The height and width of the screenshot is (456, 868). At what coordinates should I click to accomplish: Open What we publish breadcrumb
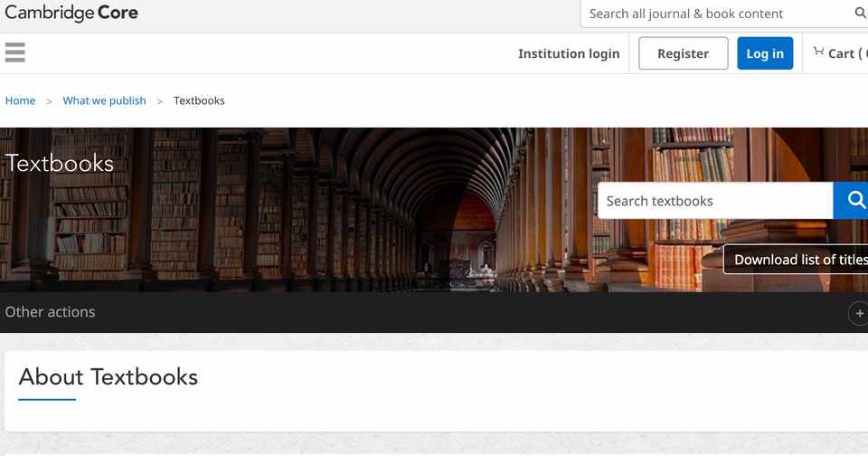(x=104, y=100)
